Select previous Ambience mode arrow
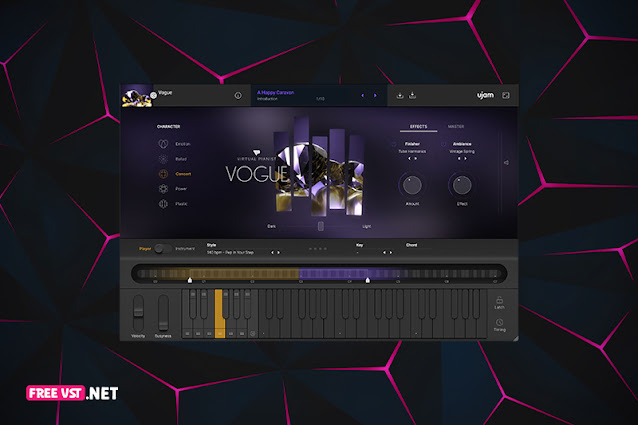 tap(459, 159)
